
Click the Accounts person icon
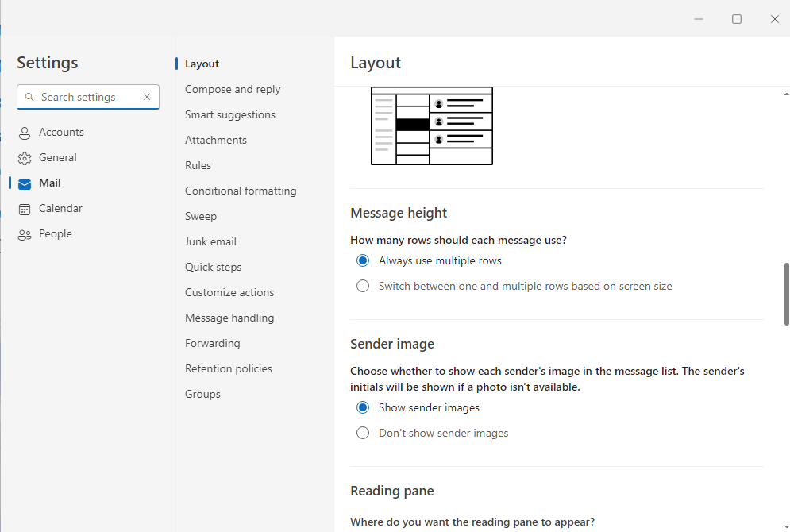(x=24, y=133)
